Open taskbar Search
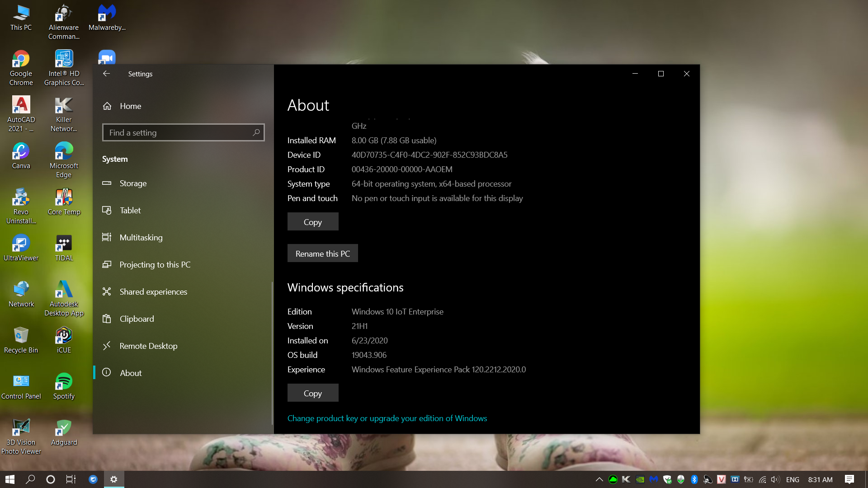This screenshot has height=488, width=868. (x=30, y=479)
